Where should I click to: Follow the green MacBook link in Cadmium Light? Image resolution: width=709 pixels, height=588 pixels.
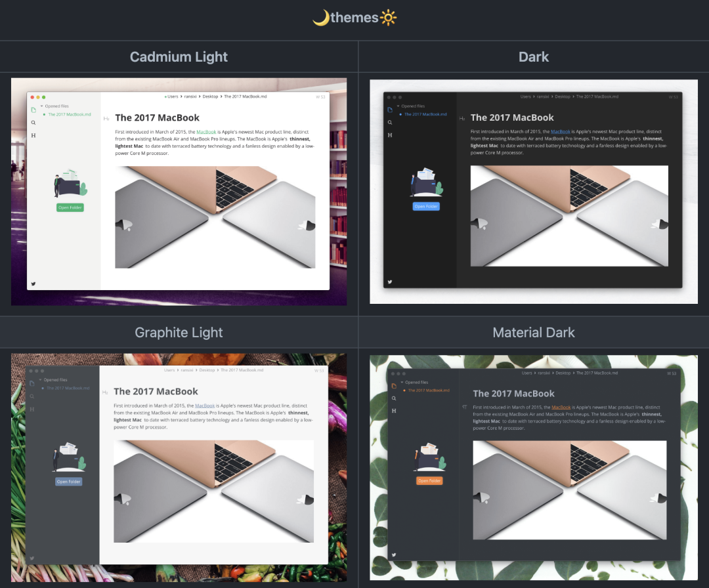tap(206, 132)
